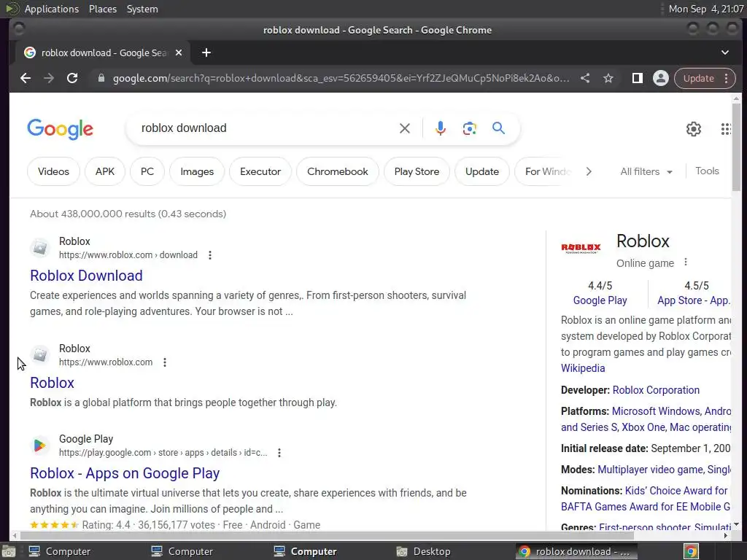Click the Google Play favicon in results
The height and width of the screenshot is (560, 747).
[x=40, y=446]
